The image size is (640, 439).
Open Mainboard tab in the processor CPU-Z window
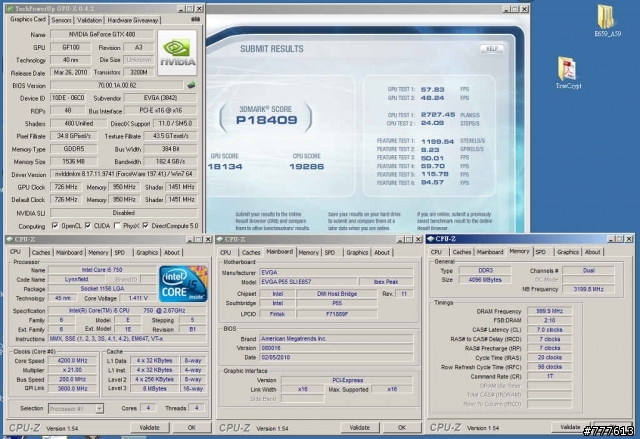(69, 253)
